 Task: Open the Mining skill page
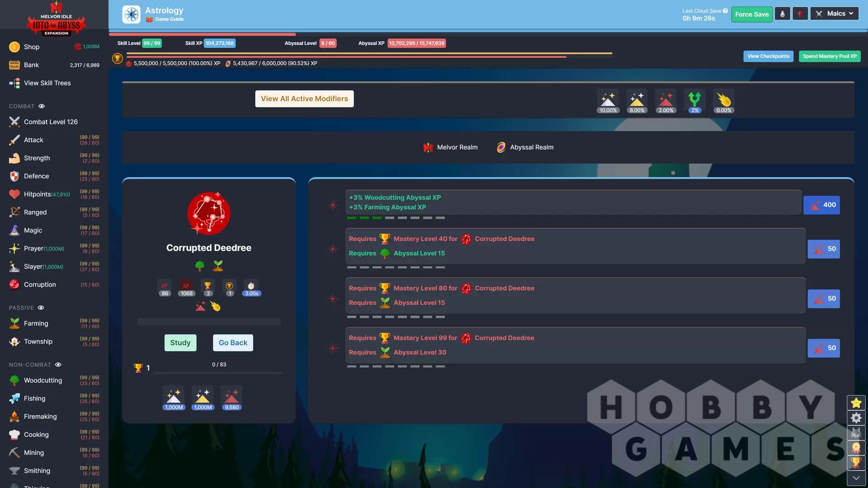click(x=54, y=453)
